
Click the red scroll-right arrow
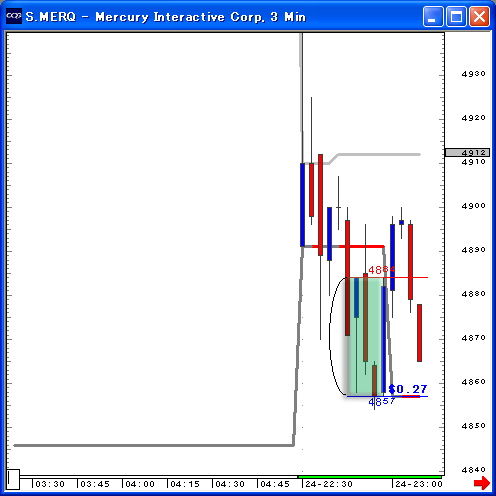[x=482, y=483]
